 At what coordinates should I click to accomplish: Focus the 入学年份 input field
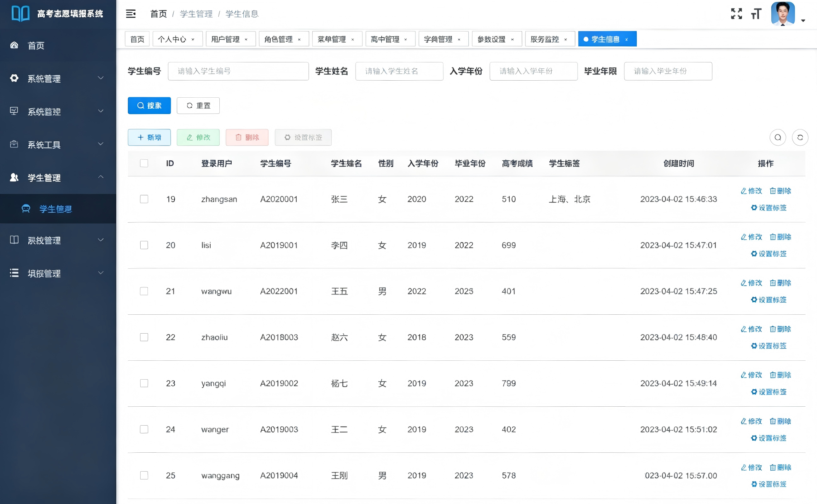point(534,71)
